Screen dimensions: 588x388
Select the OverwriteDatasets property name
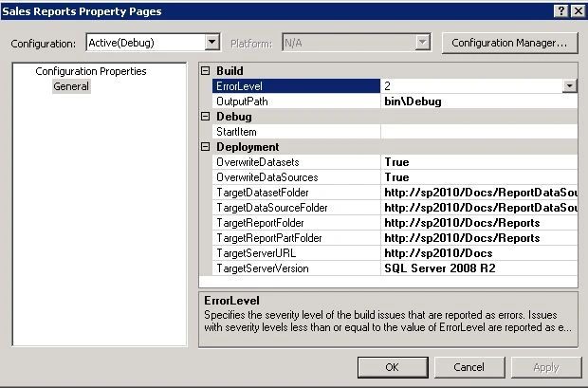point(258,162)
